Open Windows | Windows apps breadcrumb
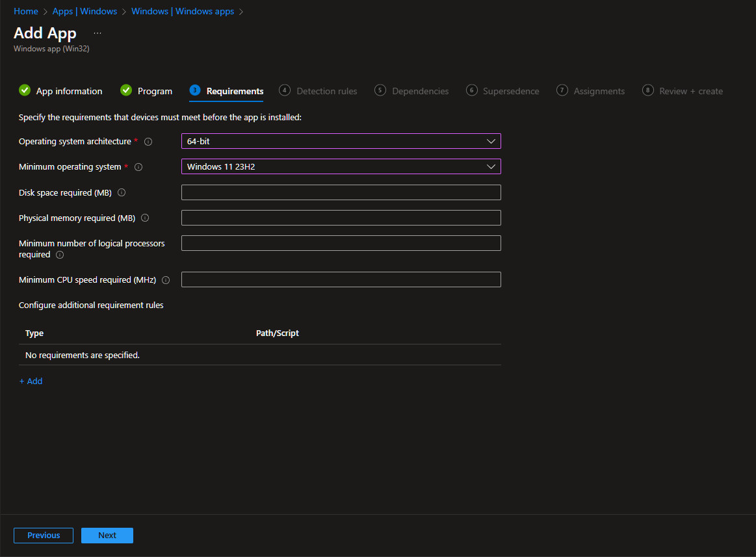 (183, 11)
